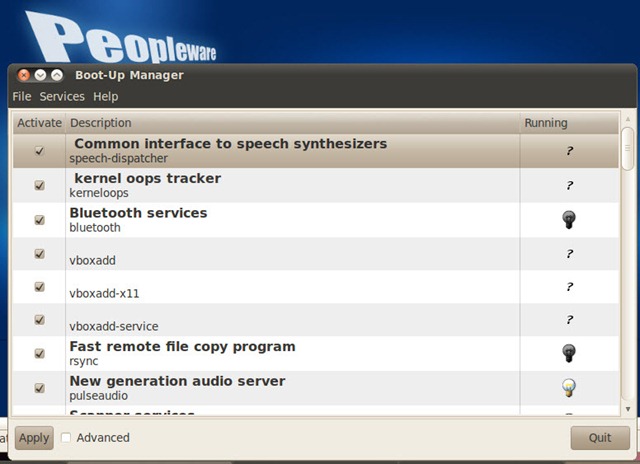Minimize the Boot-Up Manager window

coord(40,75)
